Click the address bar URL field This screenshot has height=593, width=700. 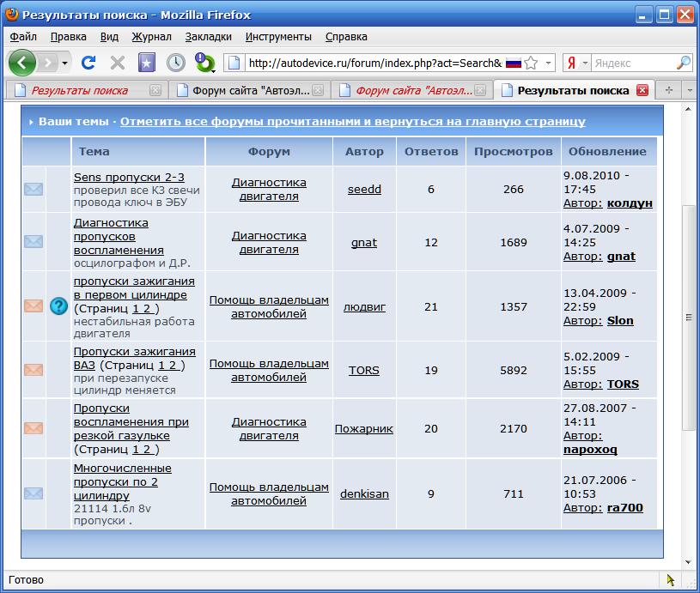click(x=375, y=63)
